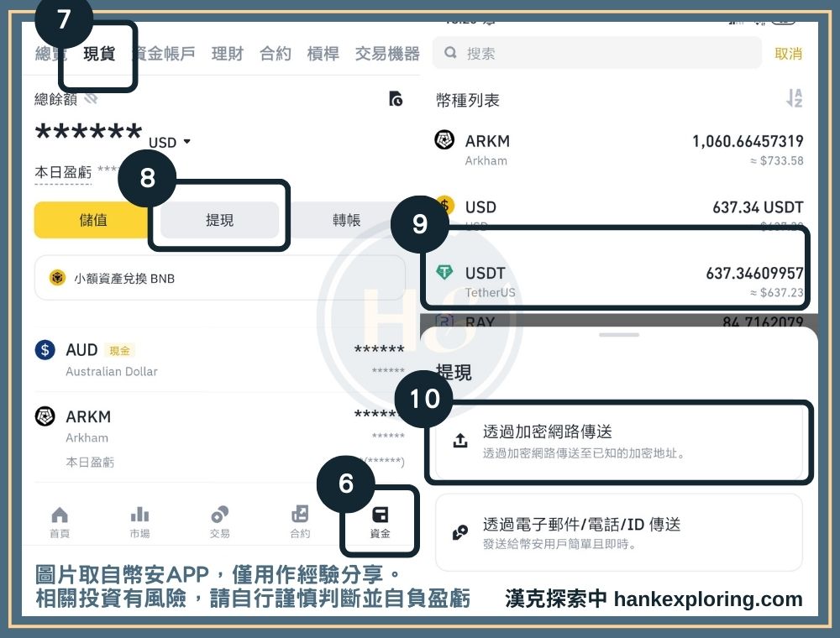
Task: Tap the 轉帳 transfer button
Action: point(347,220)
